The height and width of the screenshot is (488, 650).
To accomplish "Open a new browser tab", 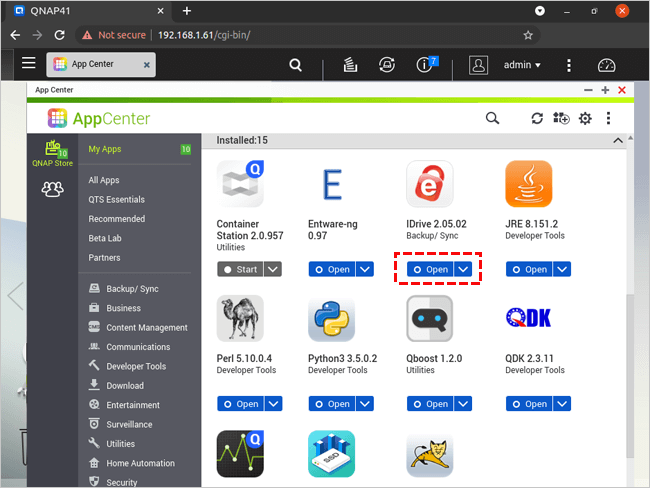I will click(187, 11).
